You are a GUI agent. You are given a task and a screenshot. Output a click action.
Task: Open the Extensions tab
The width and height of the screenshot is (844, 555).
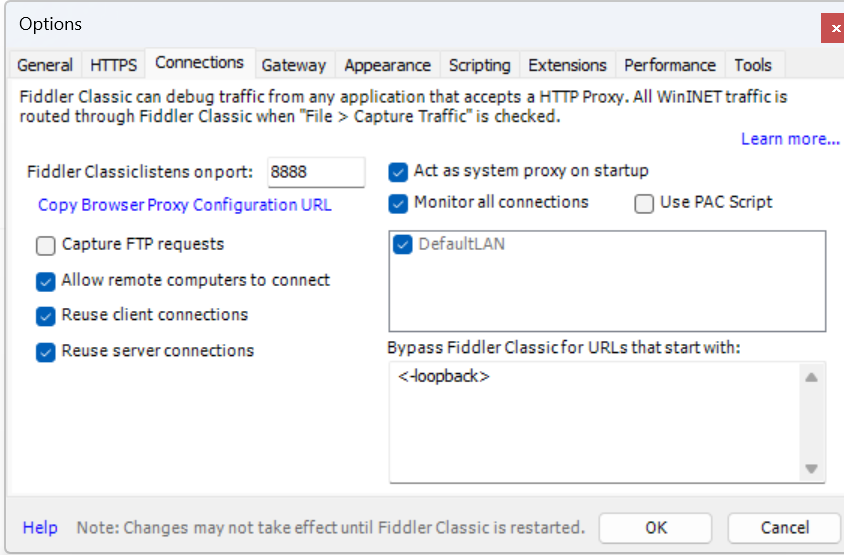coord(567,65)
